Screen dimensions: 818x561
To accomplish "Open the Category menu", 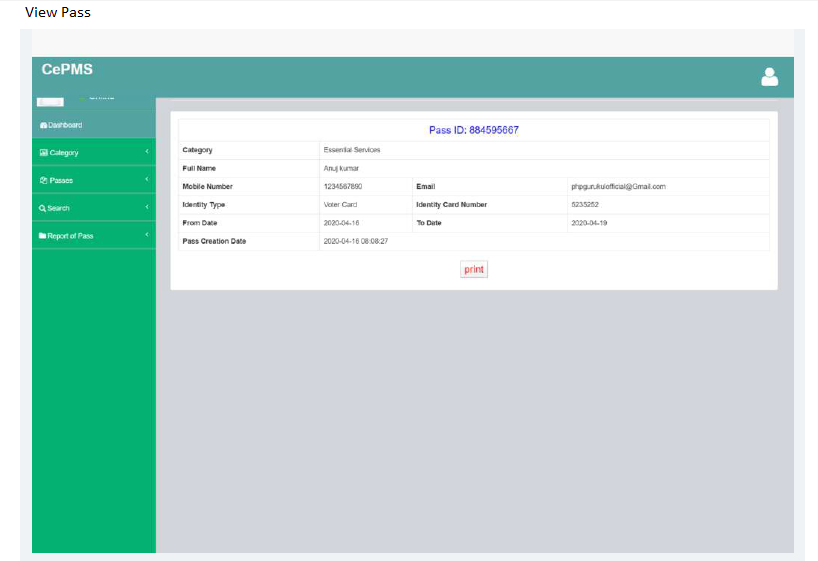I will click(94, 152).
